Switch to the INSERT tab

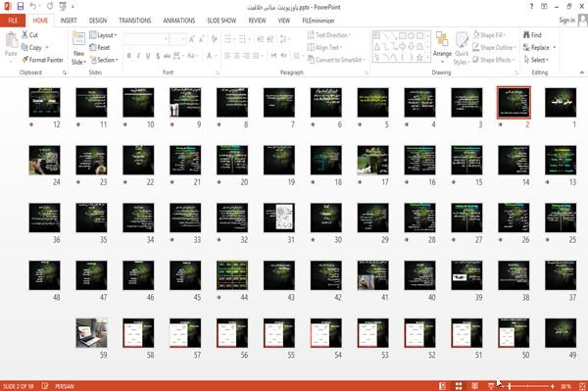coord(69,21)
